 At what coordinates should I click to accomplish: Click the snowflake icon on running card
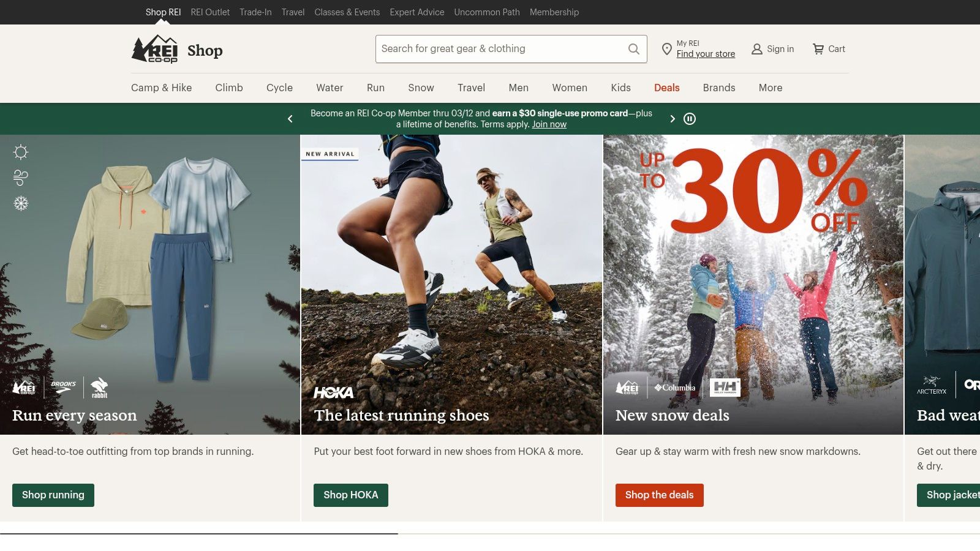pyautogui.click(x=21, y=203)
